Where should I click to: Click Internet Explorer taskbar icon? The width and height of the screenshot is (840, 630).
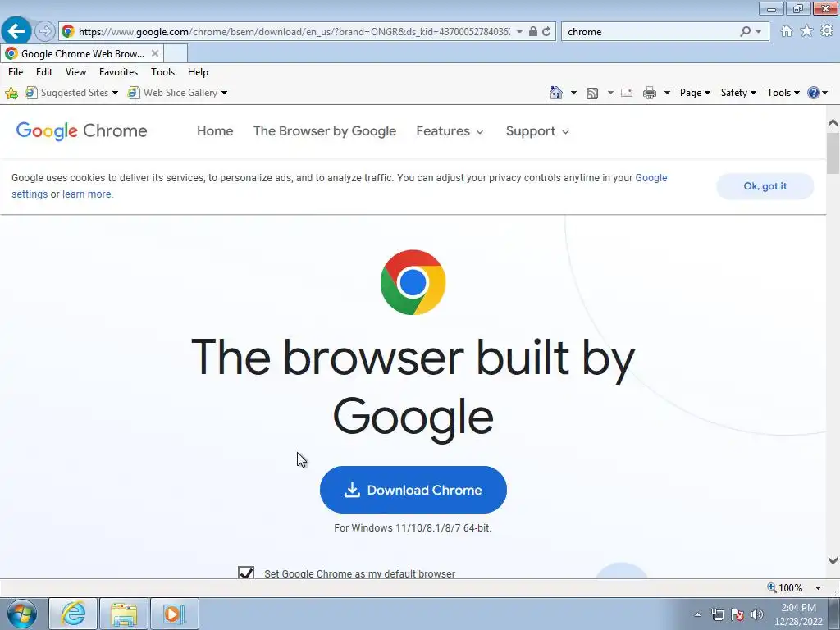point(73,614)
